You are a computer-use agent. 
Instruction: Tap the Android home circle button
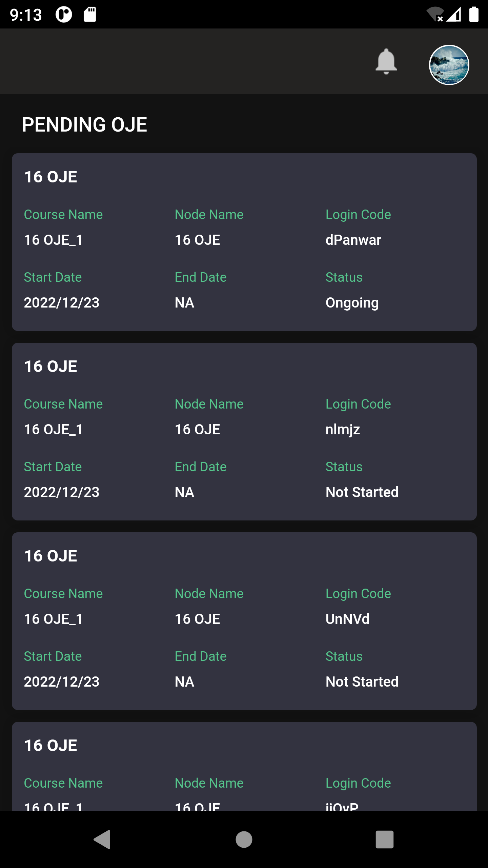[244, 840]
